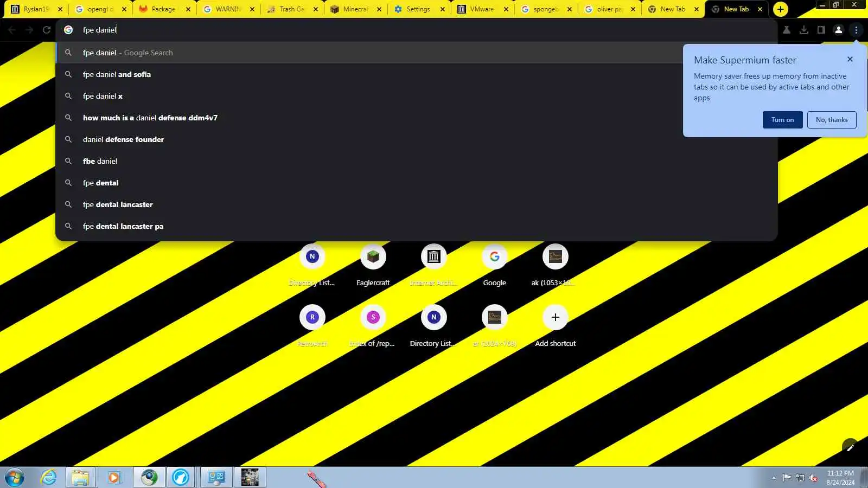
Task: Click Turn on for Memory saver
Action: [x=782, y=120]
